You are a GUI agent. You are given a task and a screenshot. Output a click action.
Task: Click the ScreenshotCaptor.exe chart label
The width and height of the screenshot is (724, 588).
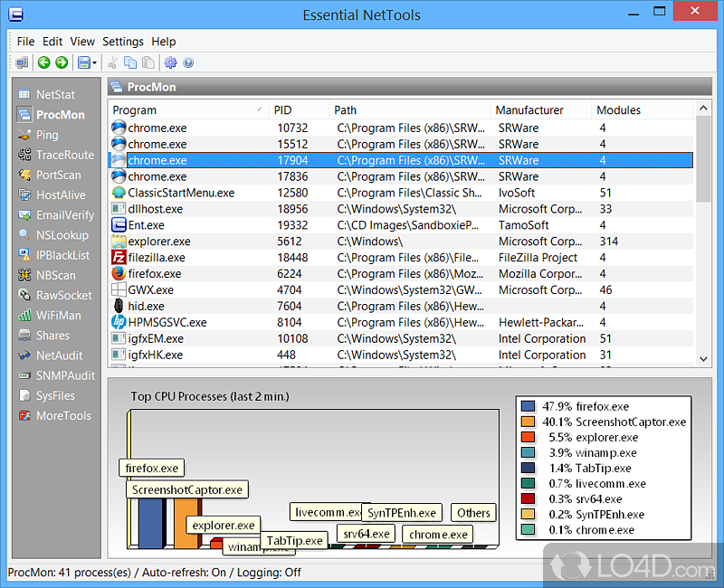[186, 489]
